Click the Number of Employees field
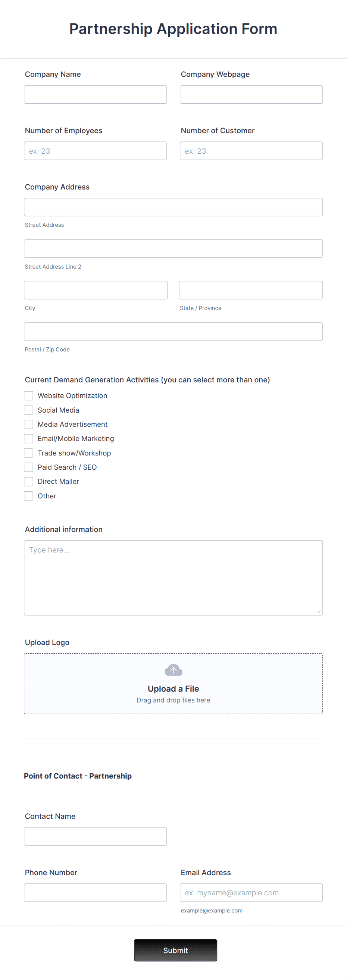The width and height of the screenshot is (347, 980). 95,151
